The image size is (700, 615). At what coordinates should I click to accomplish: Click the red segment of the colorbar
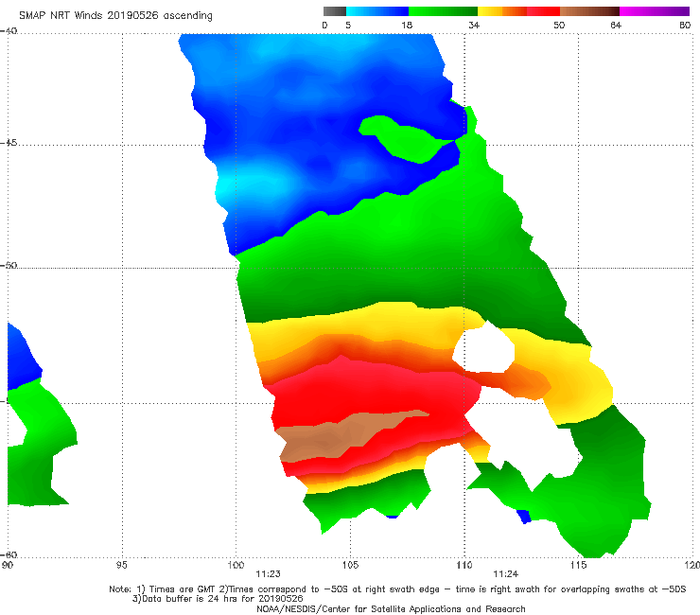point(543,11)
